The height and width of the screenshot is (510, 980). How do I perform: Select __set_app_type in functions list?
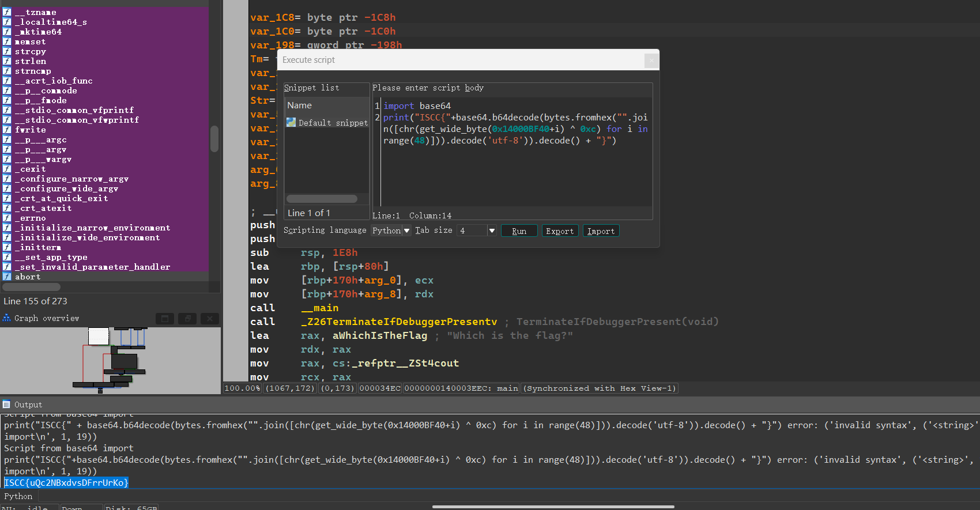tap(51, 257)
